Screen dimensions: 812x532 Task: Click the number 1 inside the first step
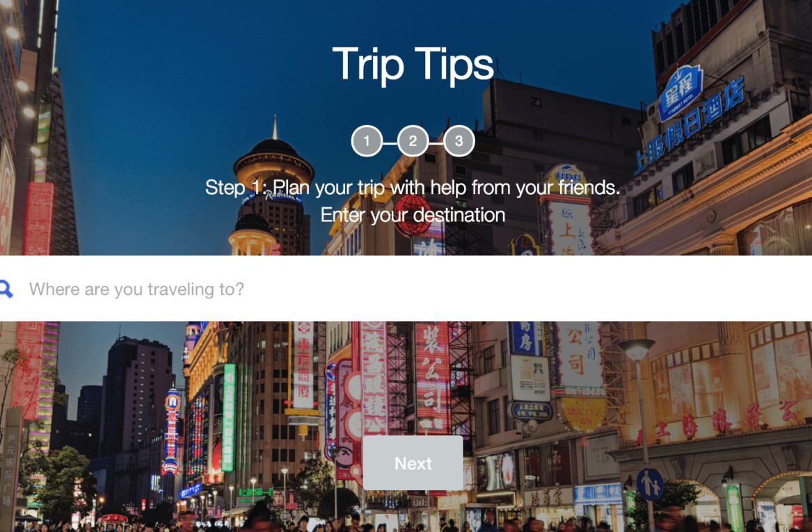click(367, 140)
